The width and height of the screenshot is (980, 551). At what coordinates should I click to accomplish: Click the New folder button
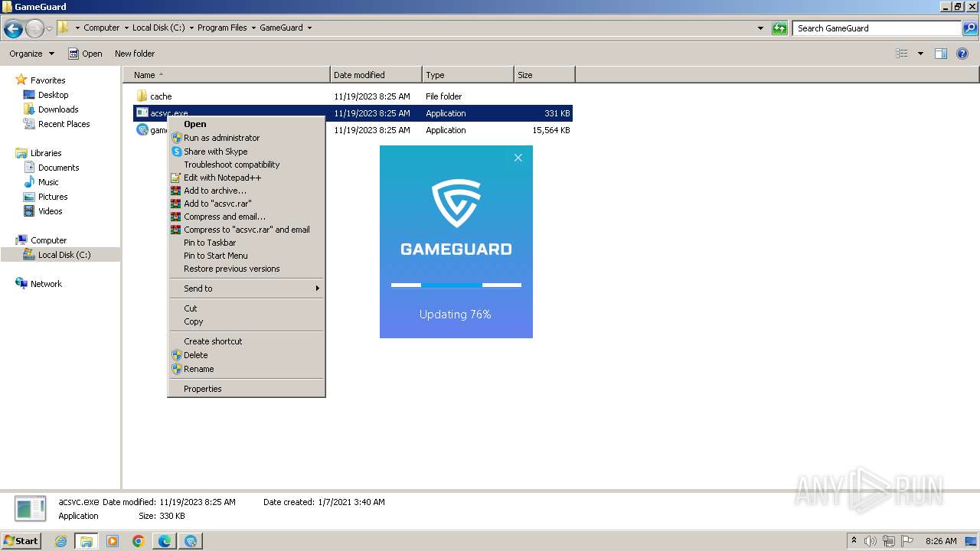click(135, 54)
